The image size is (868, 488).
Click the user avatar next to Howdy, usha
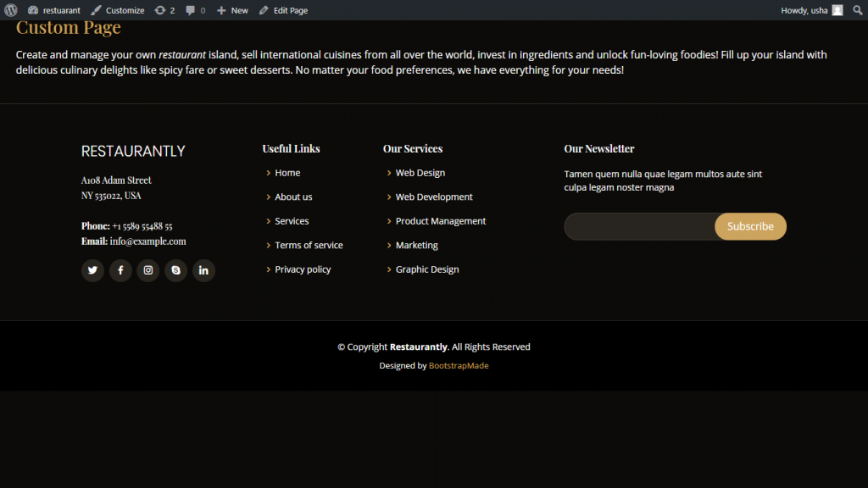pos(837,10)
